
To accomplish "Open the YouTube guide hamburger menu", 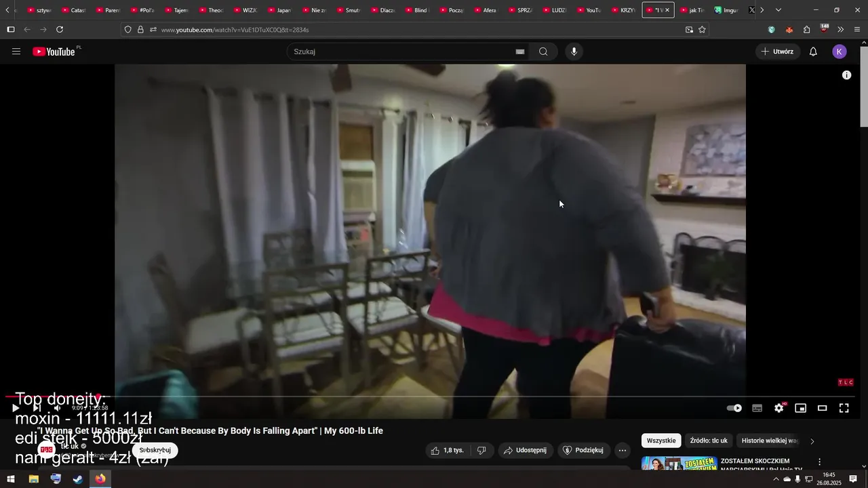I will click(x=16, y=52).
